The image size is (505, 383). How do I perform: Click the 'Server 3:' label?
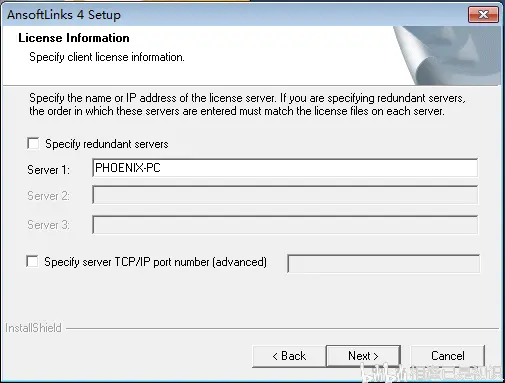point(49,225)
